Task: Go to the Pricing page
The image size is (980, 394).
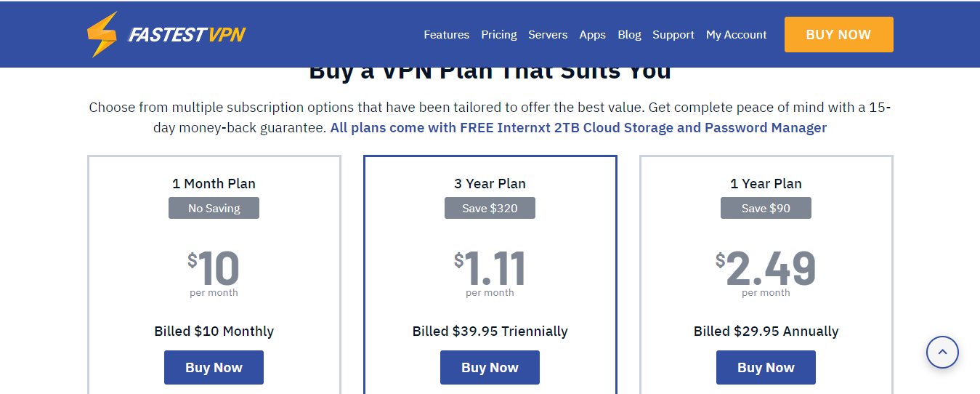Action: coord(499,35)
